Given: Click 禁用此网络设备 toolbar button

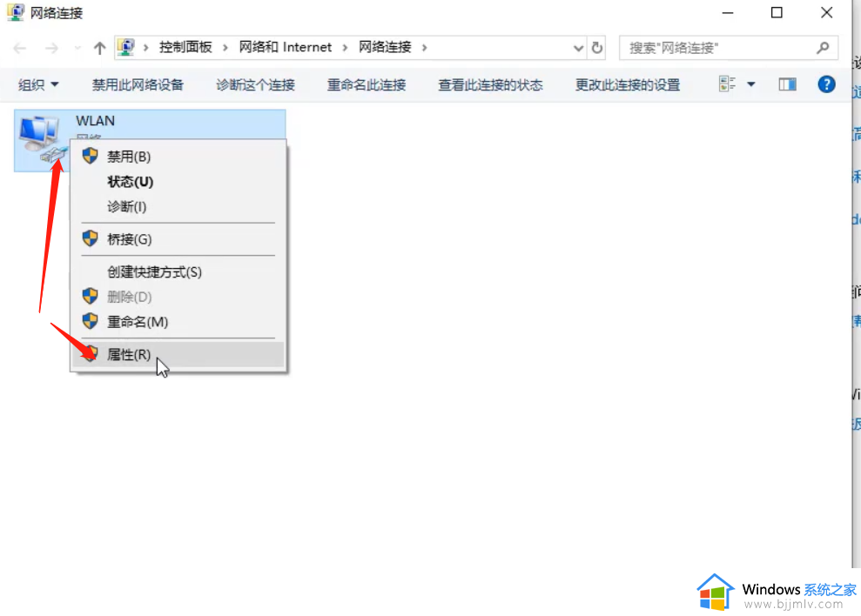Looking at the screenshot, I should click(138, 84).
